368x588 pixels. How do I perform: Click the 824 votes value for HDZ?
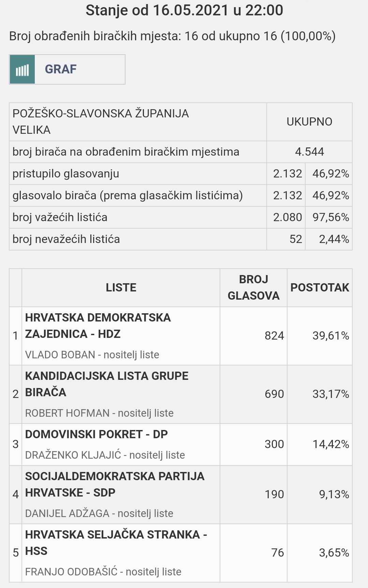274,336
